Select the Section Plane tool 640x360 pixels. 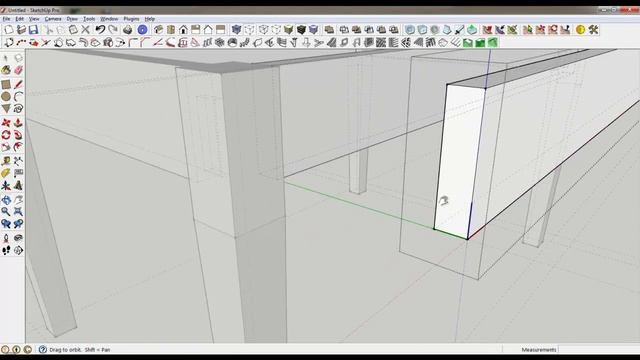click(18, 250)
